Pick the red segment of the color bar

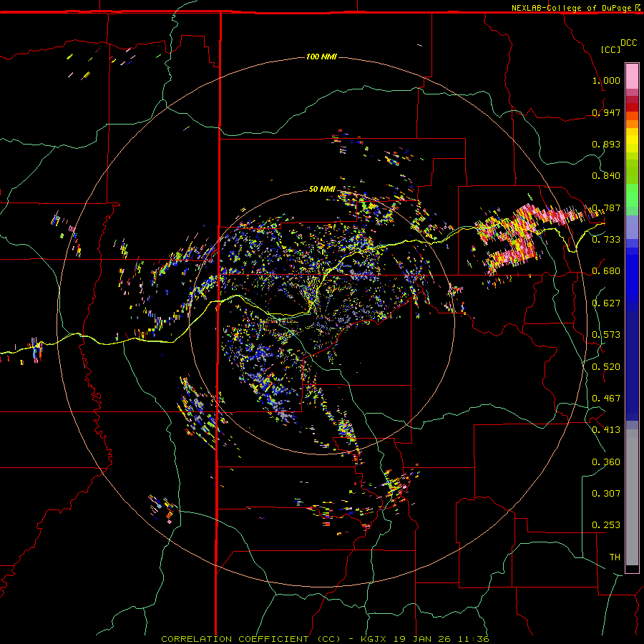[632, 107]
